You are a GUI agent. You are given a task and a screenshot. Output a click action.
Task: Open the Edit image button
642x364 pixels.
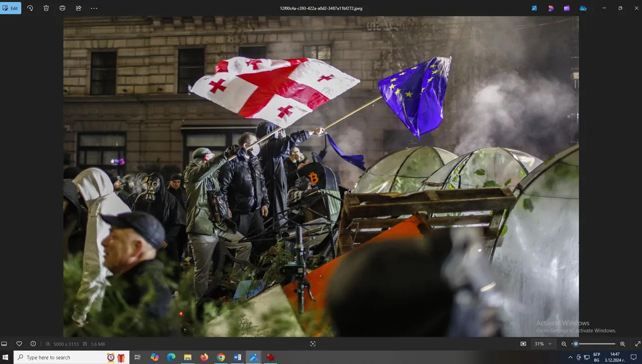click(x=11, y=8)
